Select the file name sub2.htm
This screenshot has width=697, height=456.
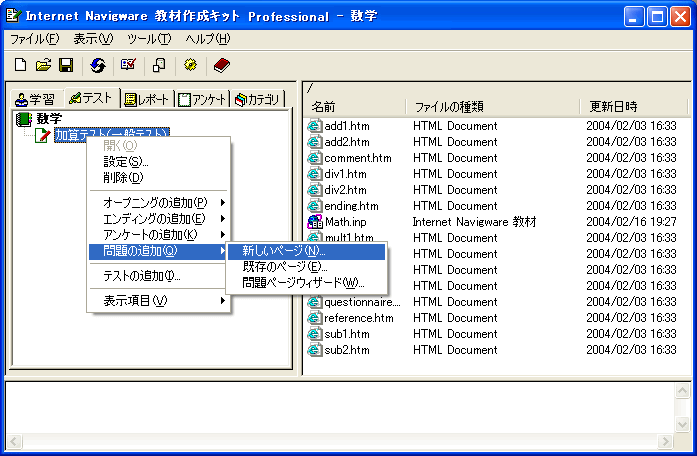[x=347, y=350]
